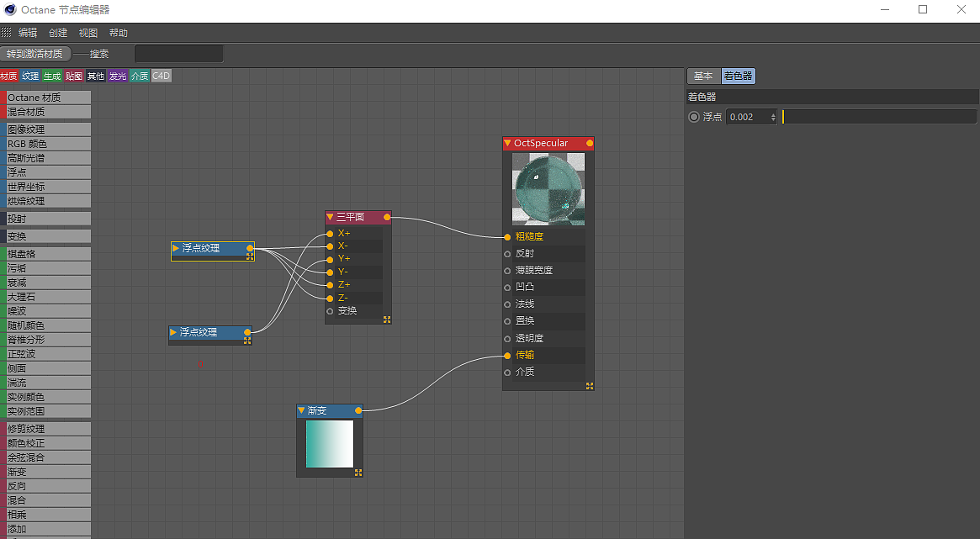The image size is (980, 539).
Task: Click the resize corner icon of 渐变 node
Action: (x=358, y=473)
